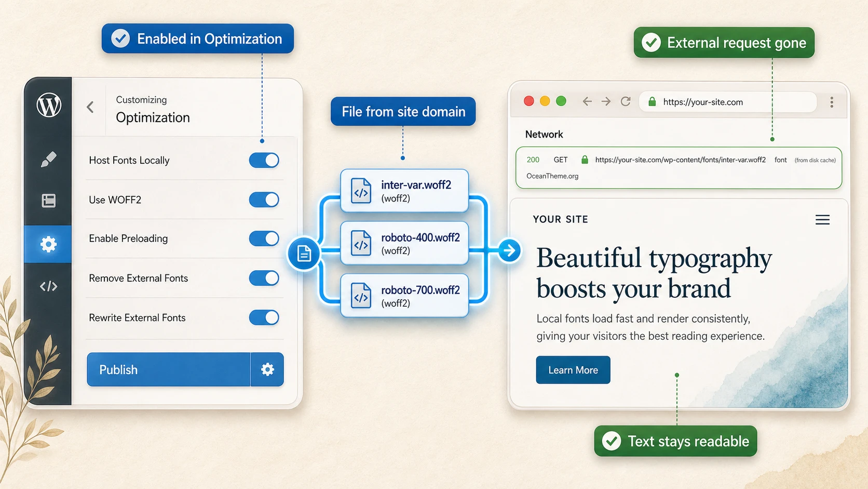Click the inter-var.woff2 file name
The width and height of the screenshot is (868, 489).
(x=416, y=185)
